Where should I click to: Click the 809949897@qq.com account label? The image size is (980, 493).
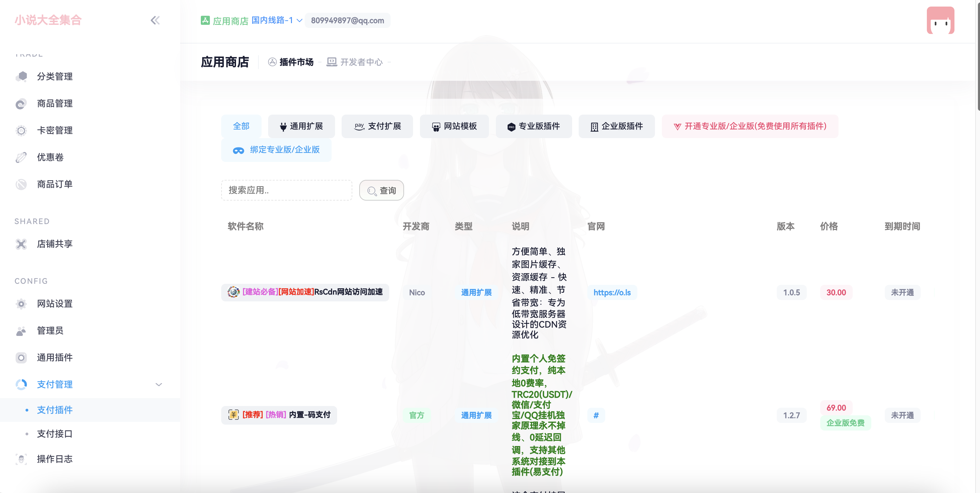pyautogui.click(x=347, y=20)
